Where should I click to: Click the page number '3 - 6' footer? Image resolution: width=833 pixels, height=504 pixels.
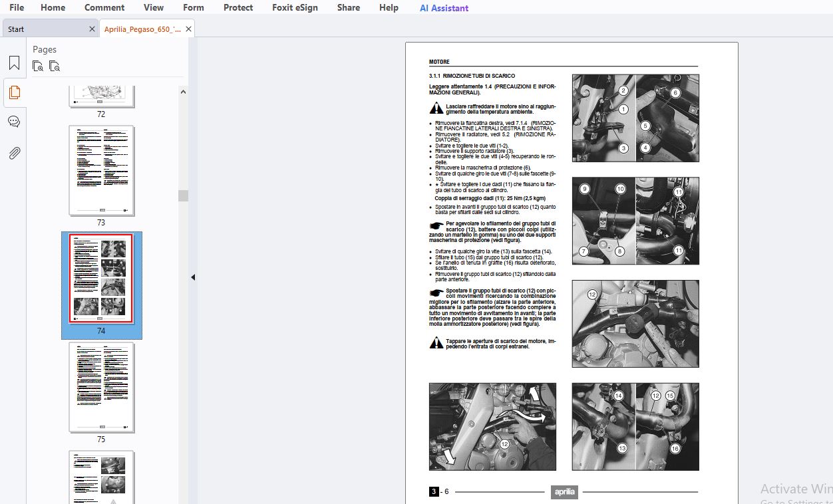coord(439,492)
